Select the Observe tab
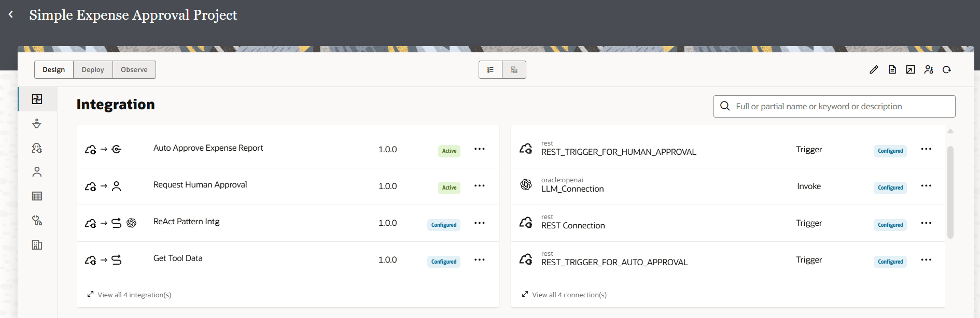980x318 pixels. pos(134,70)
